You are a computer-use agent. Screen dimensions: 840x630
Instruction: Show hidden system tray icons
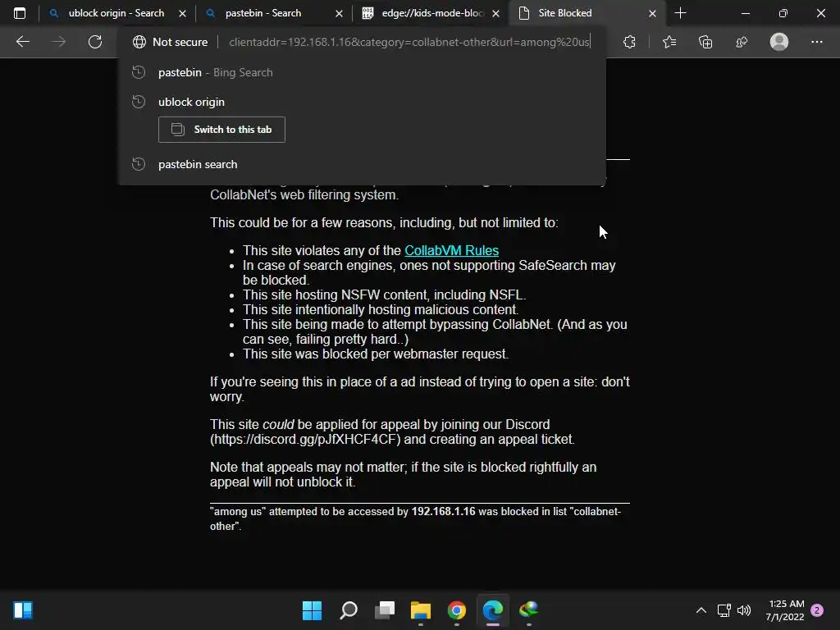(x=701, y=610)
